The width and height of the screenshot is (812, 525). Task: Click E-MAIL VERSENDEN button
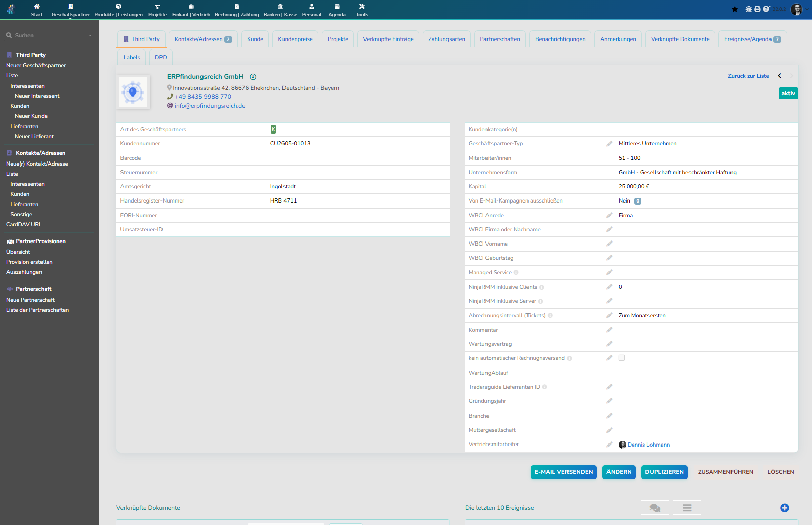point(563,472)
